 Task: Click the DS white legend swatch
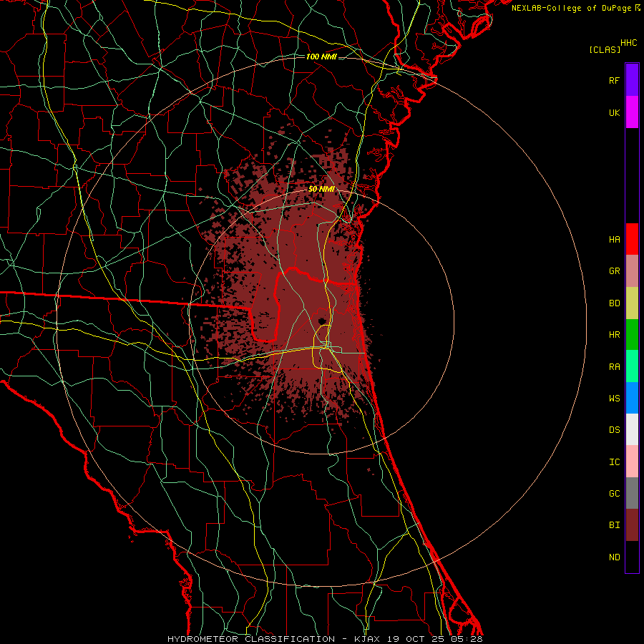point(632,429)
